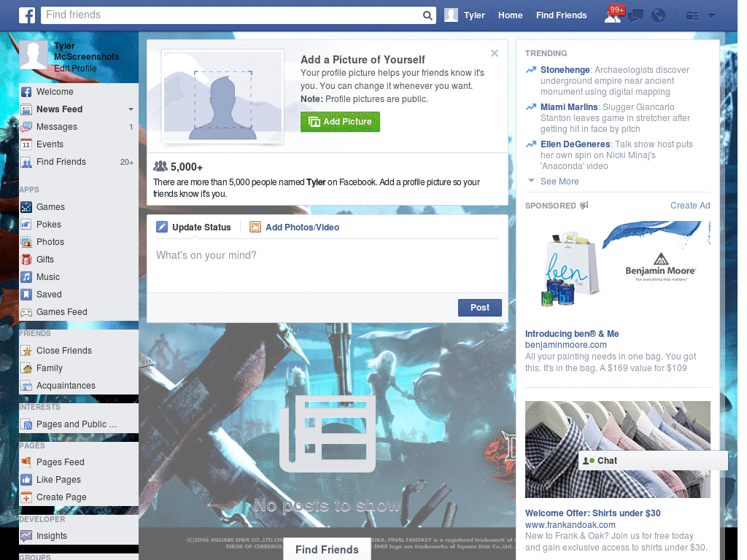Screen dimensions: 747x560
Task: Click the Music app icon
Action: point(26,277)
